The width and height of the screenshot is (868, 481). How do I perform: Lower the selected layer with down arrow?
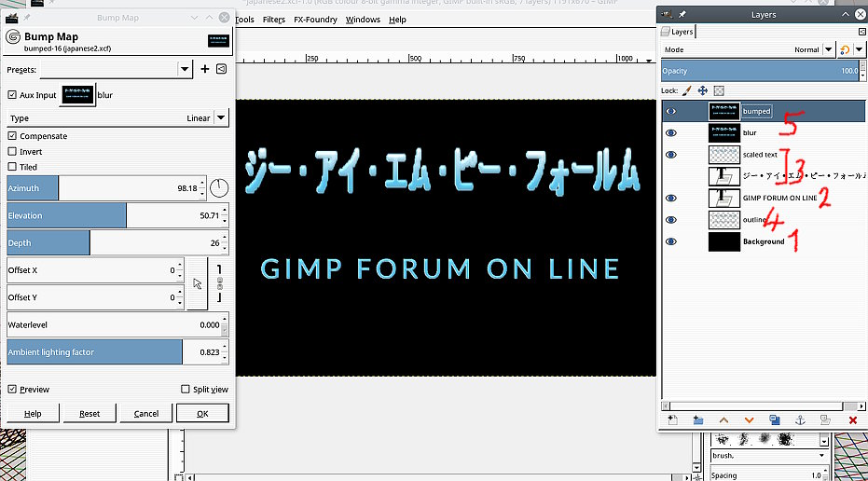[x=749, y=420]
